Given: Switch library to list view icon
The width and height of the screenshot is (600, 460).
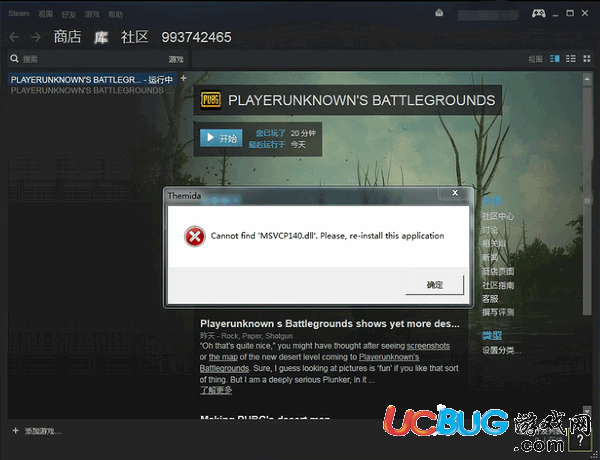Looking at the screenshot, I should click(571, 59).
